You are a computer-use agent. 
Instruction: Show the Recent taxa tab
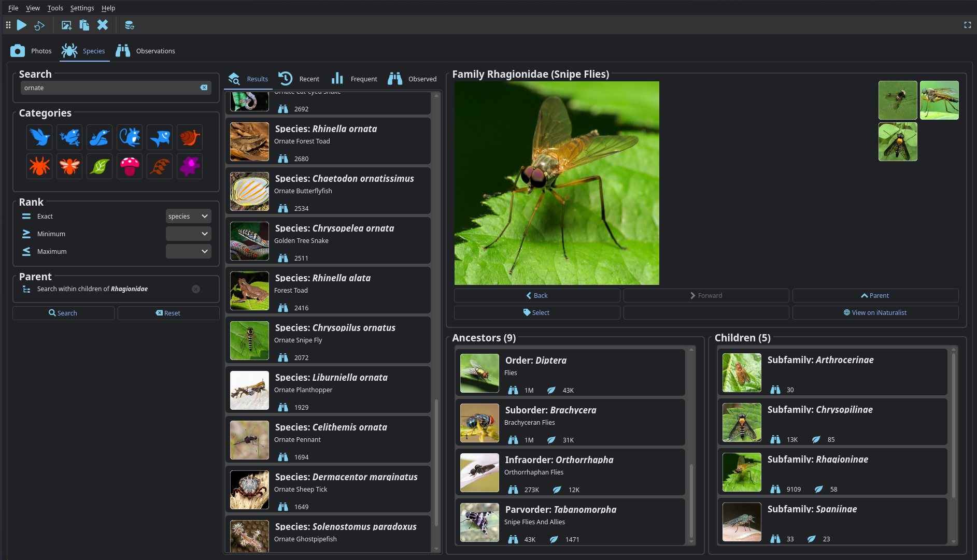pyautogui.click(x=299, y=79)
